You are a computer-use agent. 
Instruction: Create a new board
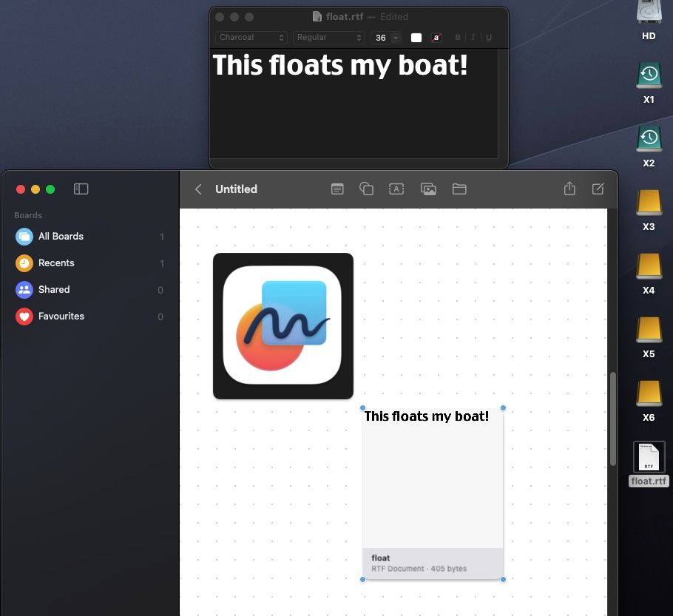point(598,189)
